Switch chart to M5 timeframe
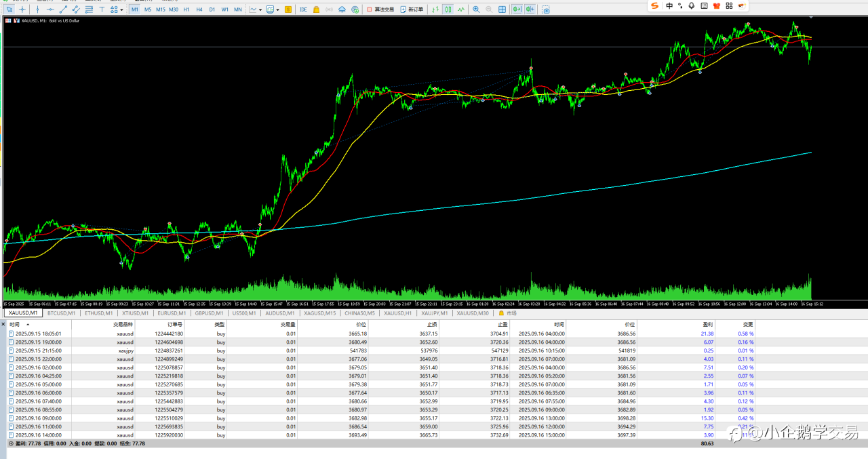The image size is (868, 459). pyautogui.click(x=148, y=9)
